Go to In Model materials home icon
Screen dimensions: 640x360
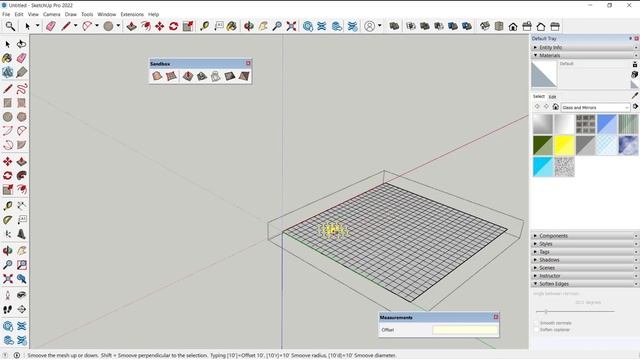(x=556, y=107)
